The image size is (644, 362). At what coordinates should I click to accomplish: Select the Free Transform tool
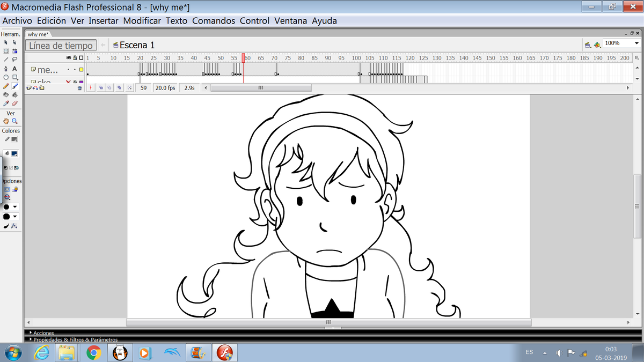pos(5,50)
